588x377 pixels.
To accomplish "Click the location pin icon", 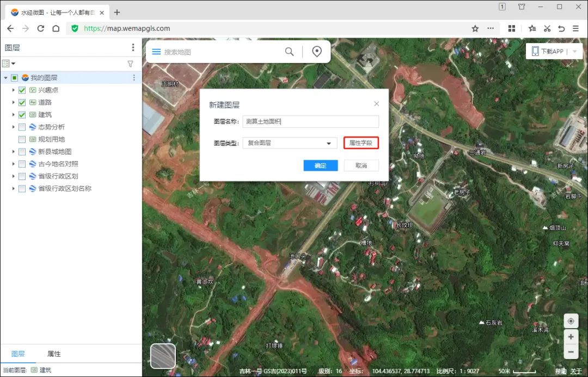I will pos(317,51).
